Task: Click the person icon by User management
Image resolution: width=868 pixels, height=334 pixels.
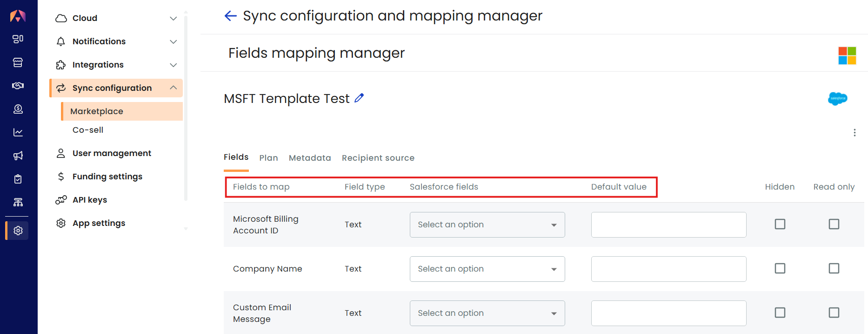Action: (61, 153)
